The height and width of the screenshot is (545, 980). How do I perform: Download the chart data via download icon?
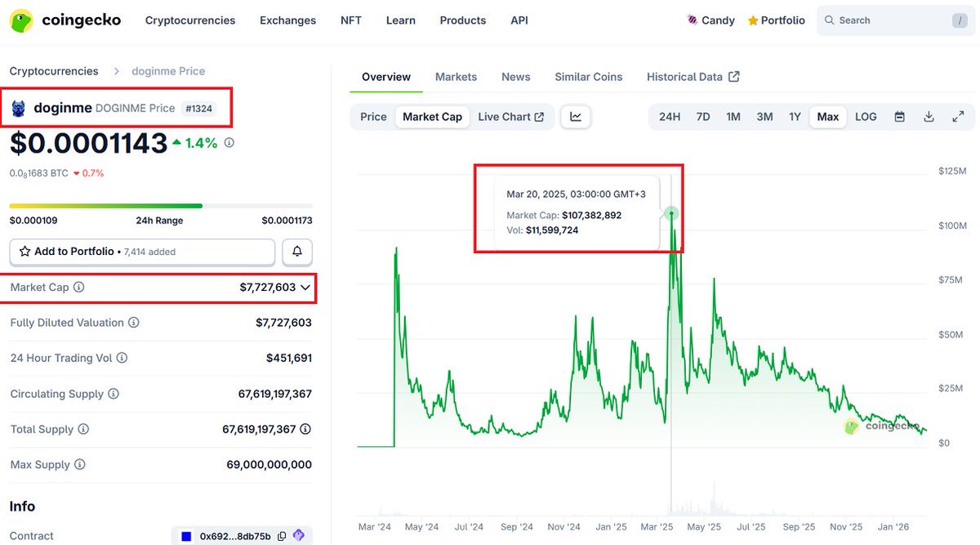point(929,117)
